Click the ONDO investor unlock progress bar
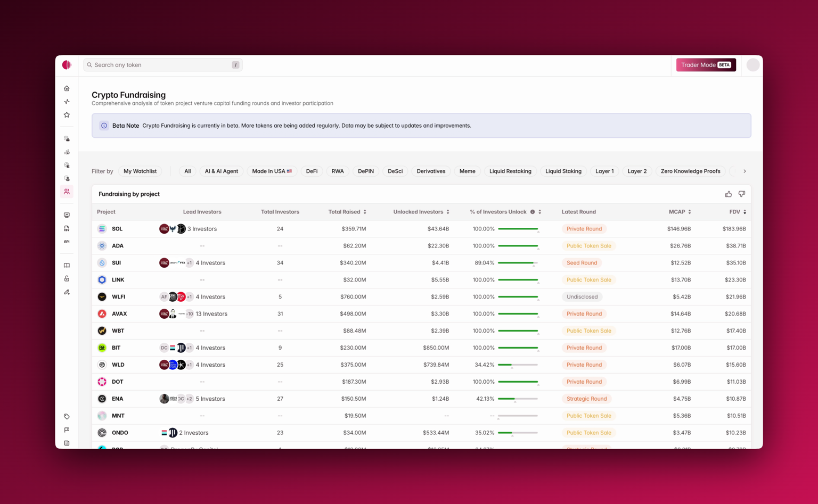Screen dimensions: 818x504 (x=518, y=433)
